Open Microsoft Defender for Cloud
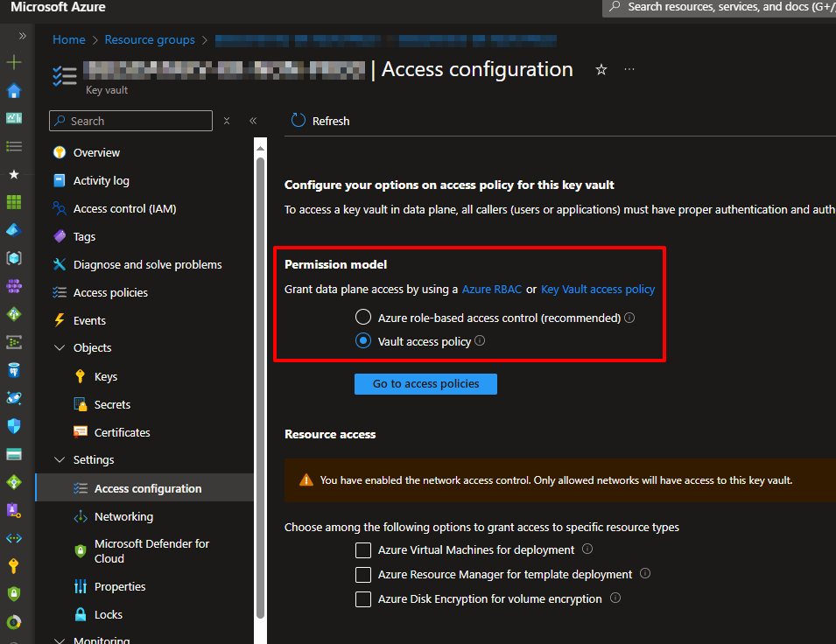This screenshot has height=644, width=836. [152, 551]
